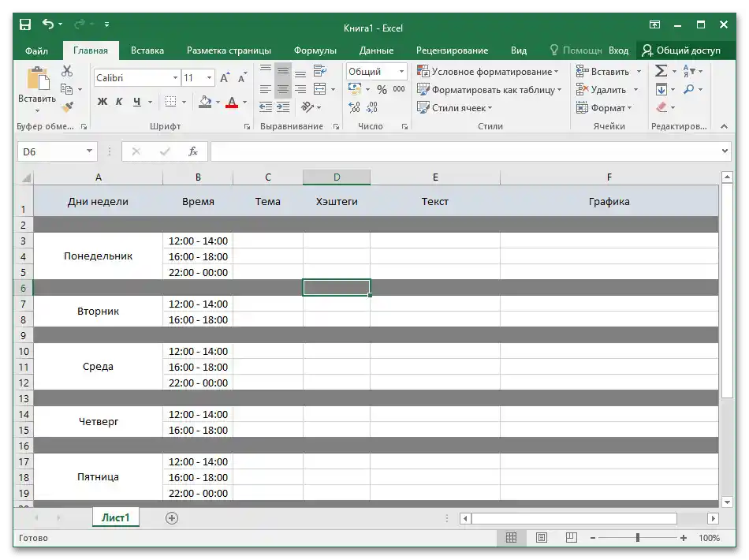Add a new sheet

[172, 518]
